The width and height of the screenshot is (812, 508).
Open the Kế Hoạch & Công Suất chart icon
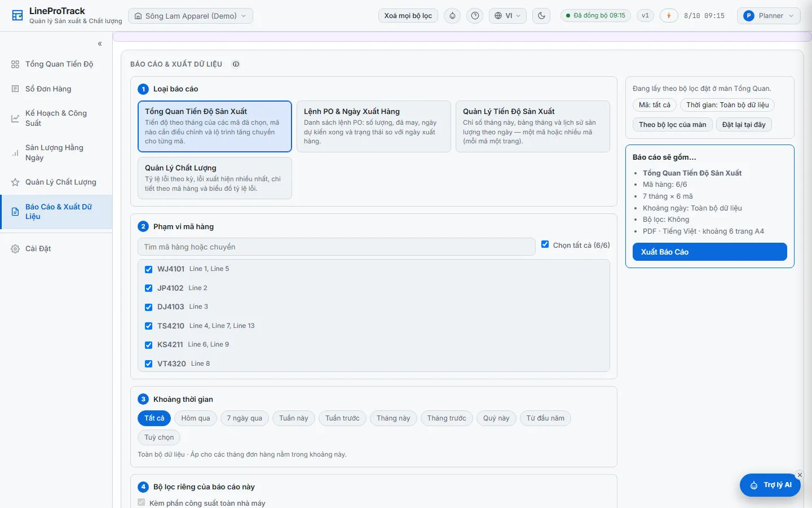pos(15,118)
